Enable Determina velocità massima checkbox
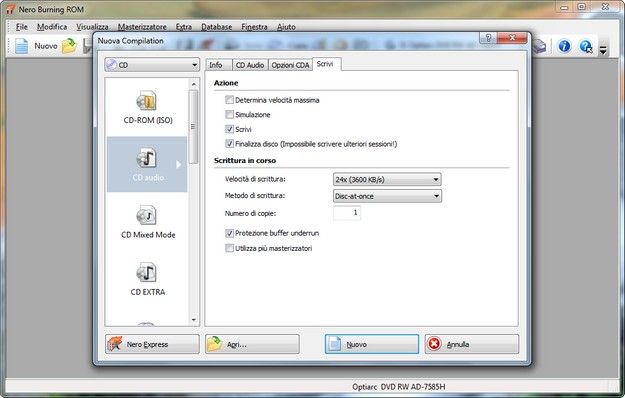The width and height of the screenshot is (625, 398). pyautogui.click(x=229, y=100)
